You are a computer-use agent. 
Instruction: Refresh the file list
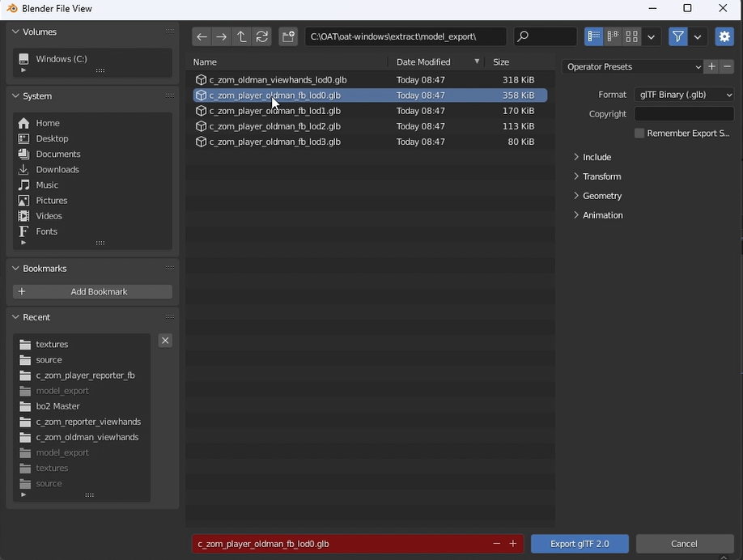pos(261,36)
